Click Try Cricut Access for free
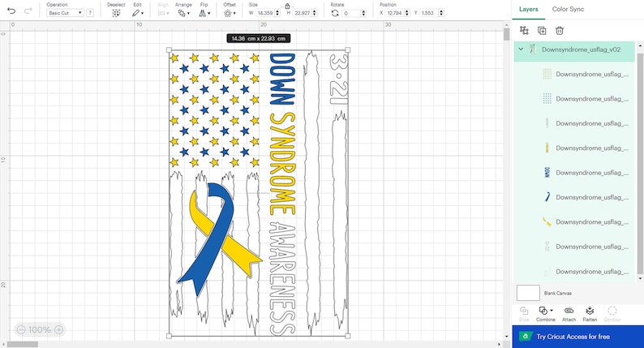The height and width of the screenshot is (348, 644). pos(577,337)
